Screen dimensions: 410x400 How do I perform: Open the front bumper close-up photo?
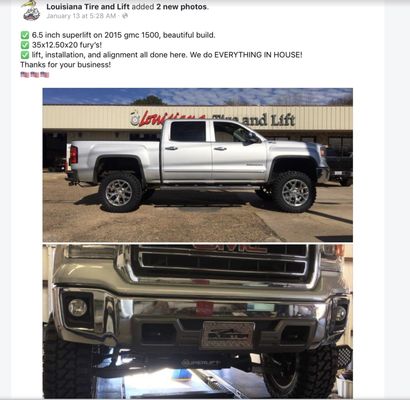point(198,321)
